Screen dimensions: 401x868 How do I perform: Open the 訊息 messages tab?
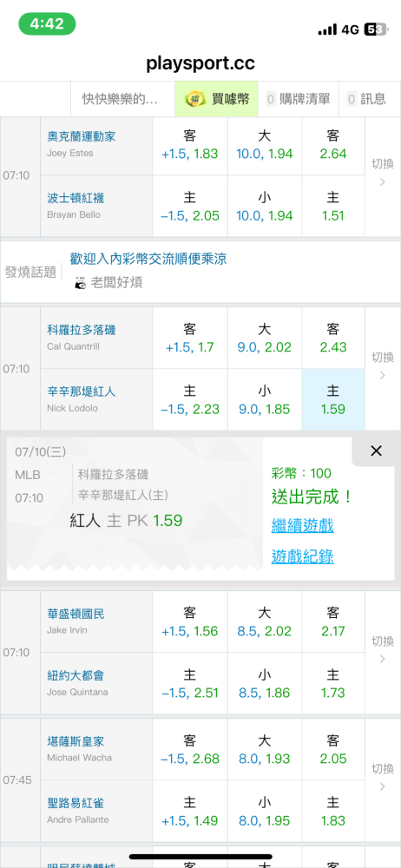(x=366, y=99)
